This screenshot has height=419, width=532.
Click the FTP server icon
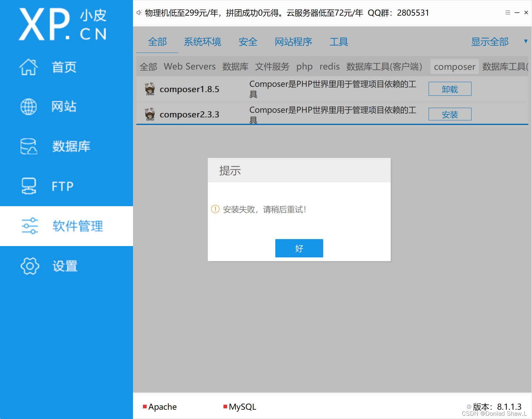coord(29,186)
